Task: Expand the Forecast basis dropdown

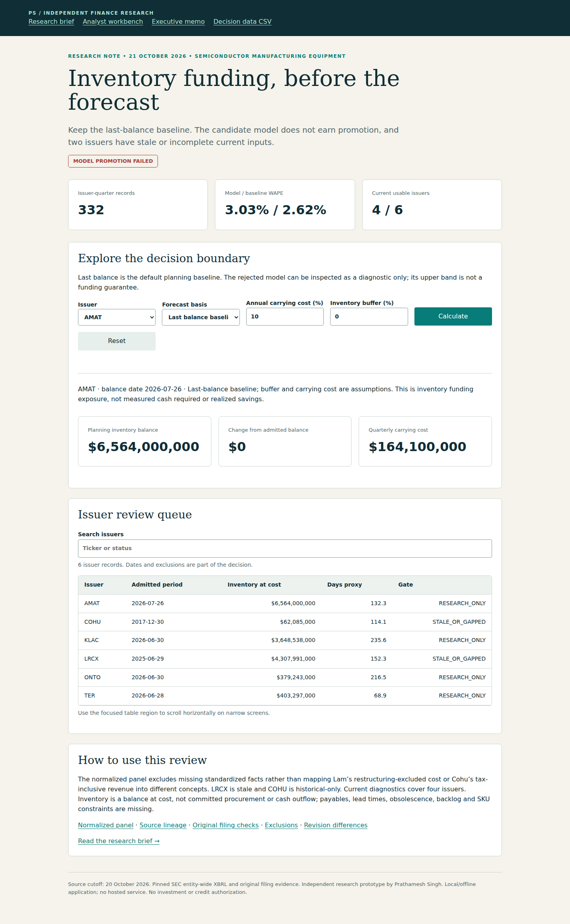Action: click(201, 317)
